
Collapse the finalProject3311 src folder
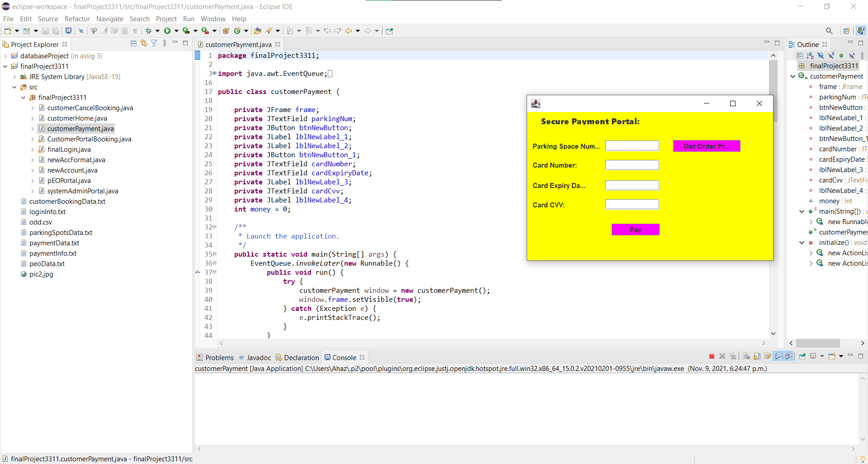click(14, 87)
